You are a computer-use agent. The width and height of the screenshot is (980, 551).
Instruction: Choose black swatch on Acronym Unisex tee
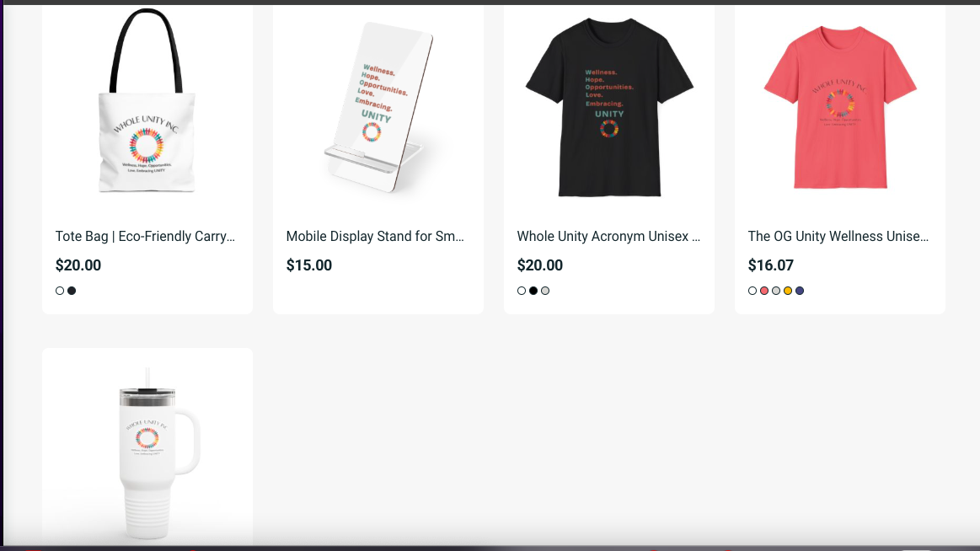[x=533, y=291]
